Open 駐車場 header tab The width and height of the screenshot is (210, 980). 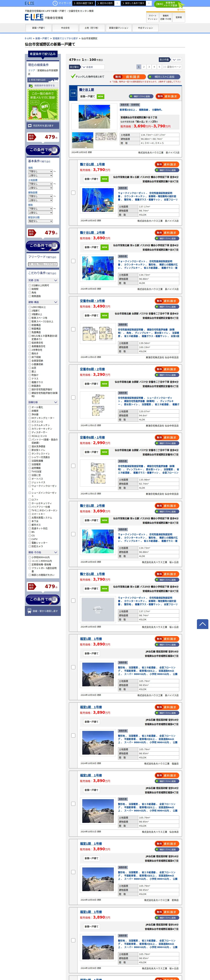[179, 17]
